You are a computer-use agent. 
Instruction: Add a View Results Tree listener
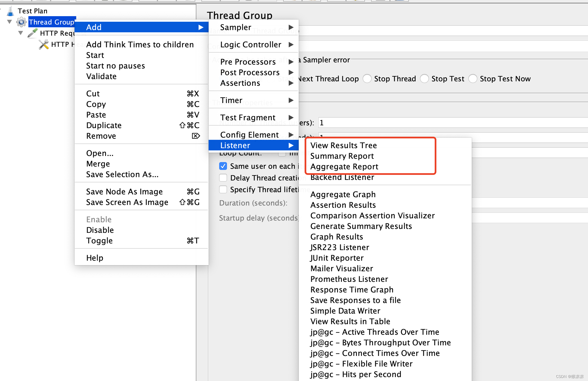click(344, 145)
